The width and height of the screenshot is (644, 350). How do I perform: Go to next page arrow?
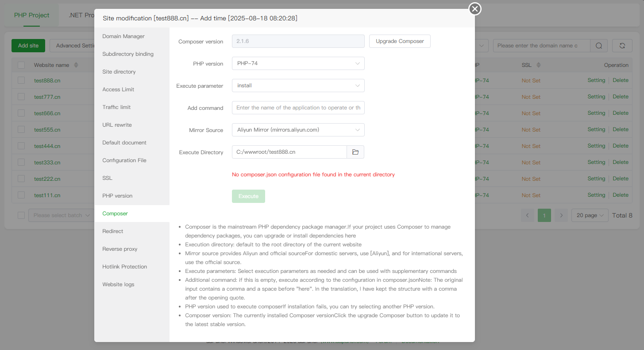tap(561, 215)
